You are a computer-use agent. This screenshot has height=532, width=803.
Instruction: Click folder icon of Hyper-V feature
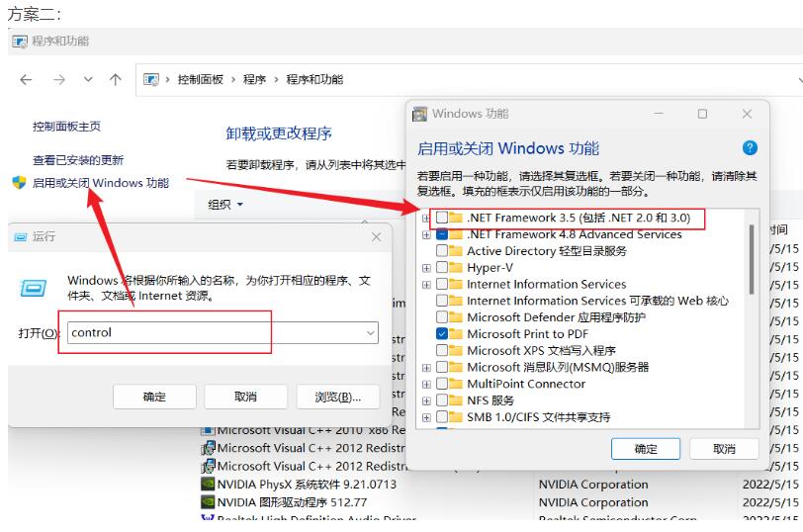coord(456,267)
